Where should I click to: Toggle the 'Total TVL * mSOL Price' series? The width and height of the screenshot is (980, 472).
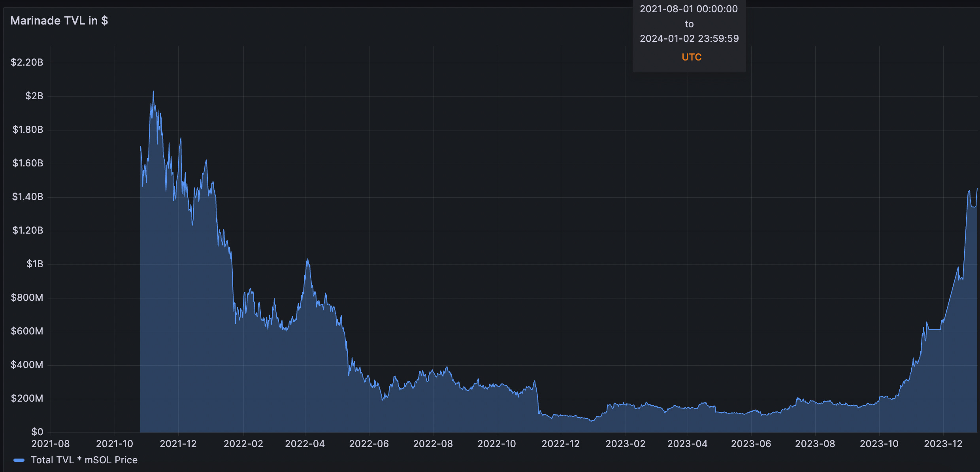click(84, 460)
